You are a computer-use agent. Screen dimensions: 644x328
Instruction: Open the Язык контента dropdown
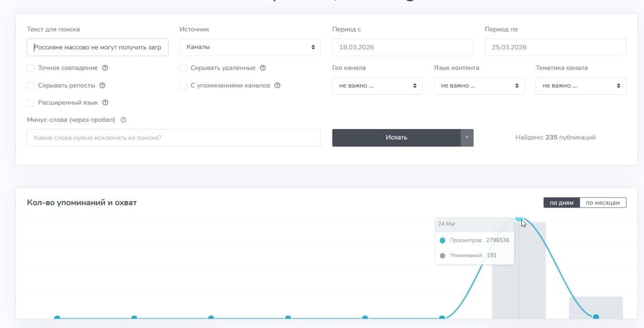click(x=478, y=86)
